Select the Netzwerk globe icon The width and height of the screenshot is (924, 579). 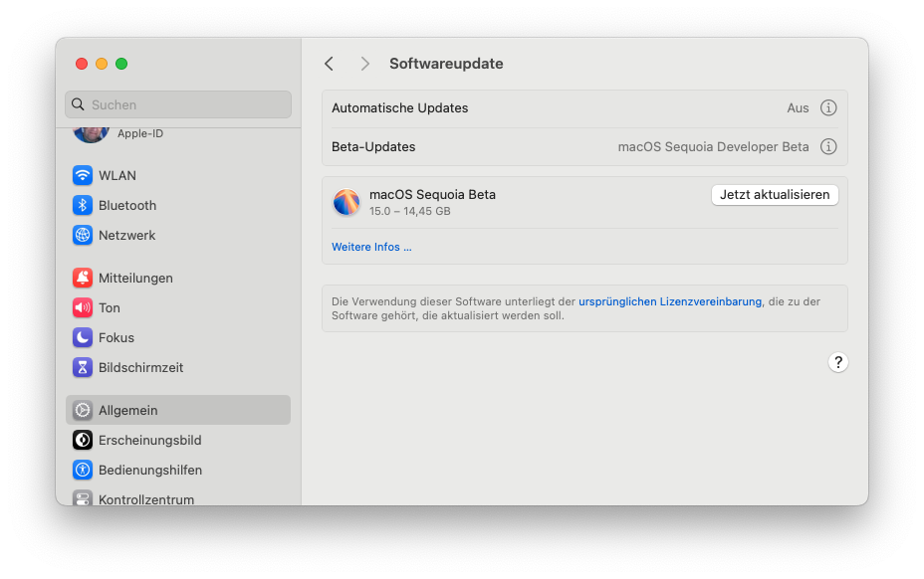83,235
